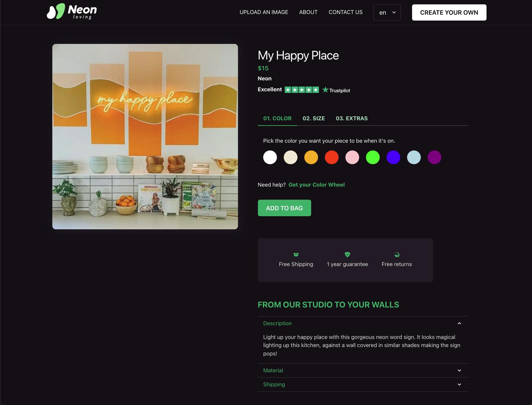Switch to the 02. Size tab
Viewport: 532px width, 405px height.
[x=313, y=118]
